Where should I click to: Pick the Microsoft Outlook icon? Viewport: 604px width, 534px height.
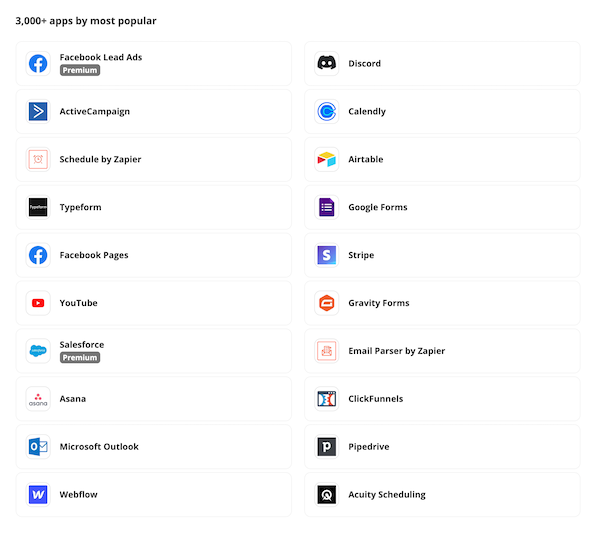point(38,447)
